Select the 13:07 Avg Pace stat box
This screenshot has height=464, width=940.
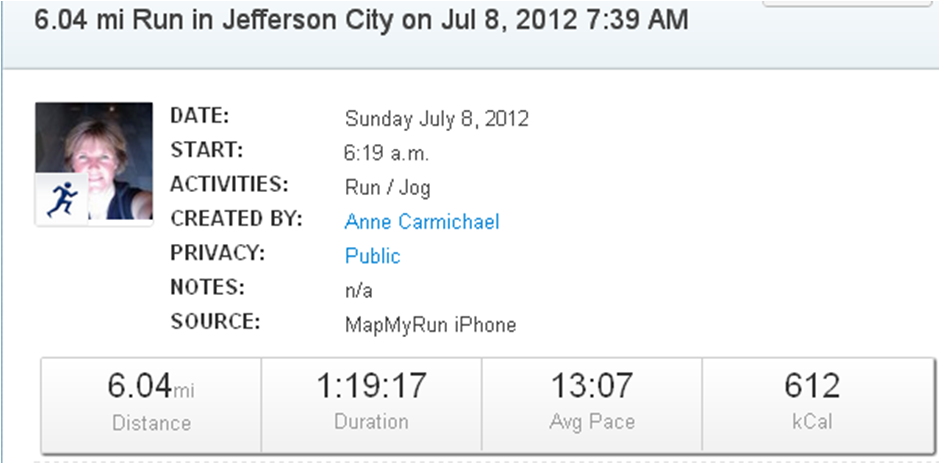[x=592, y=403]
